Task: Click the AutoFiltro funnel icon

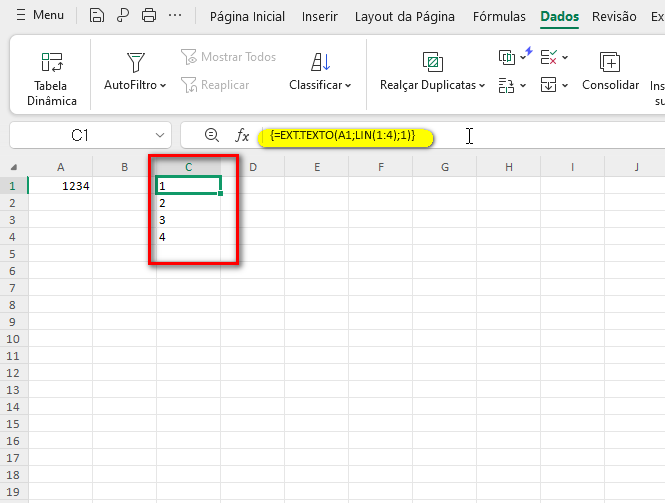Action: [136, 62]
